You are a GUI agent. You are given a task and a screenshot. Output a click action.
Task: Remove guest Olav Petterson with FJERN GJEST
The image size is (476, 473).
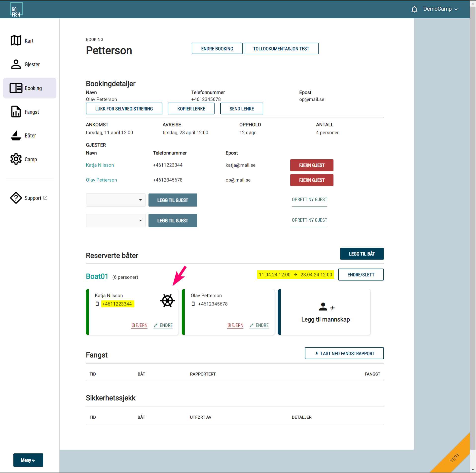click(312, 180)
